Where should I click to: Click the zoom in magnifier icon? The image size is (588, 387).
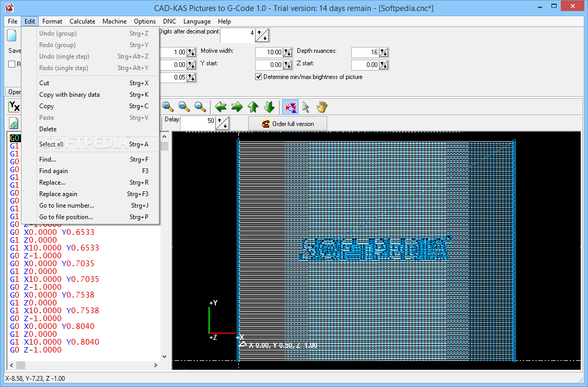tap(168, 107)
